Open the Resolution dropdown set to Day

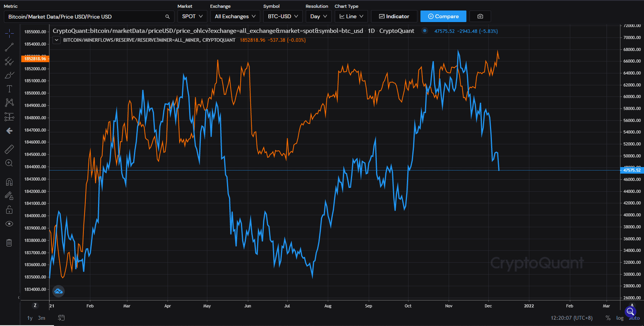tap(318, 16)
